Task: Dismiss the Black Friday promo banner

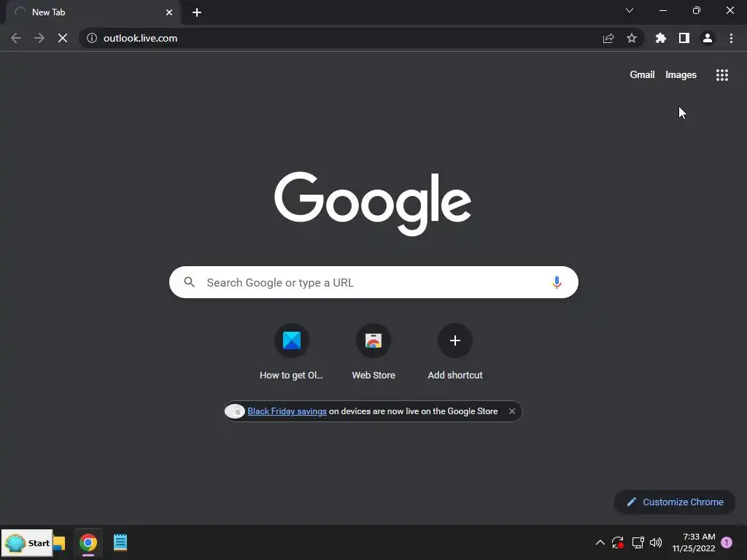Action: coord(511,411)
